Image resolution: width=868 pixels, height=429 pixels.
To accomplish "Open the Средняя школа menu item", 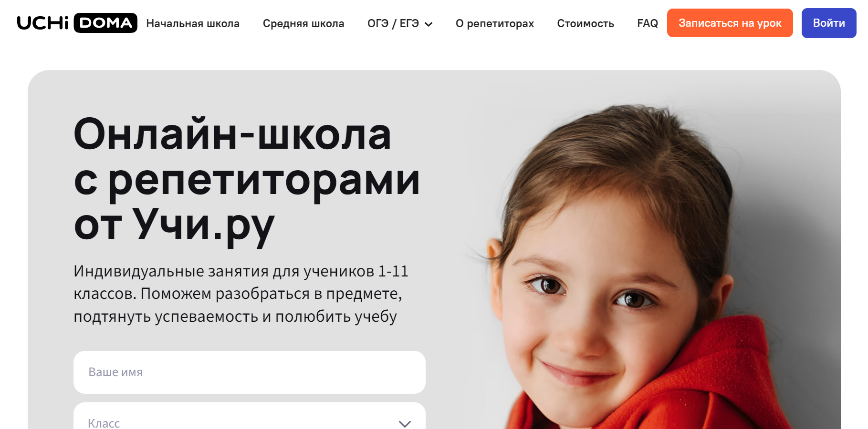I will [x=303, y=23].
